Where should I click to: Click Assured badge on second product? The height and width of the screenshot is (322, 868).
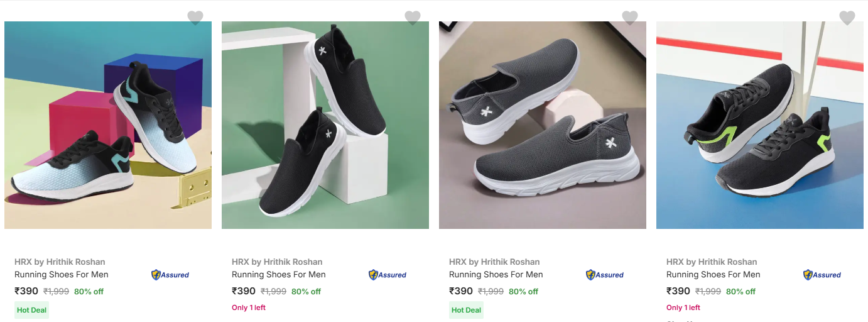pos(388,275)
